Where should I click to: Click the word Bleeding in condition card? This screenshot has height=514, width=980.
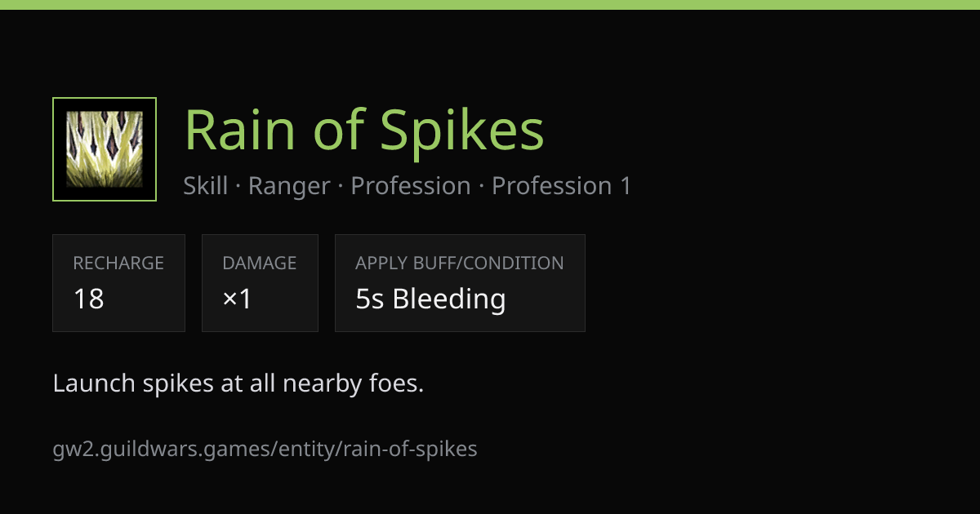click(449, 299)
